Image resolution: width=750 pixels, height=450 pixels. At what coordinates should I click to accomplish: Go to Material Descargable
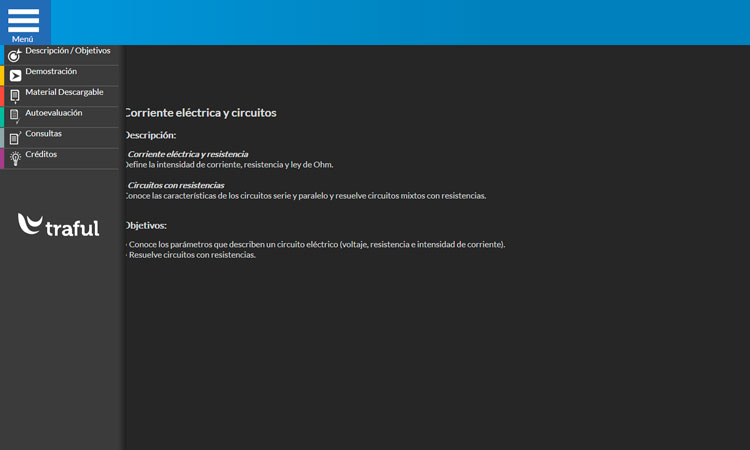pos(64,92)
